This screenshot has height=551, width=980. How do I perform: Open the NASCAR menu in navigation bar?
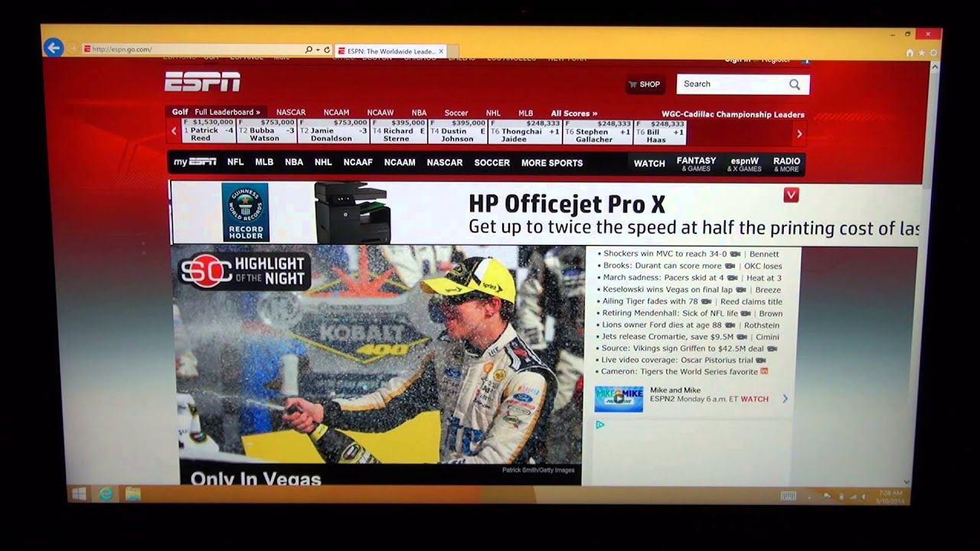click(445, 162)
